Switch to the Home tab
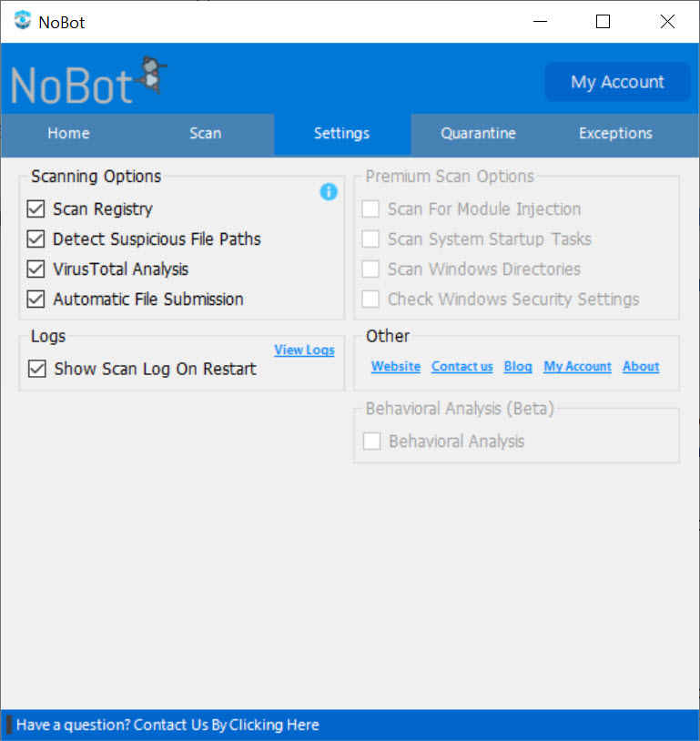The height and width of the screenshot is (741, 700). 68,134
